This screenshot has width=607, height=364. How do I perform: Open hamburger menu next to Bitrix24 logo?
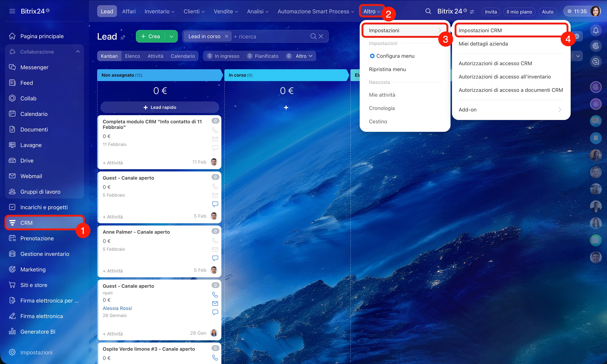[x=12, y=11]
